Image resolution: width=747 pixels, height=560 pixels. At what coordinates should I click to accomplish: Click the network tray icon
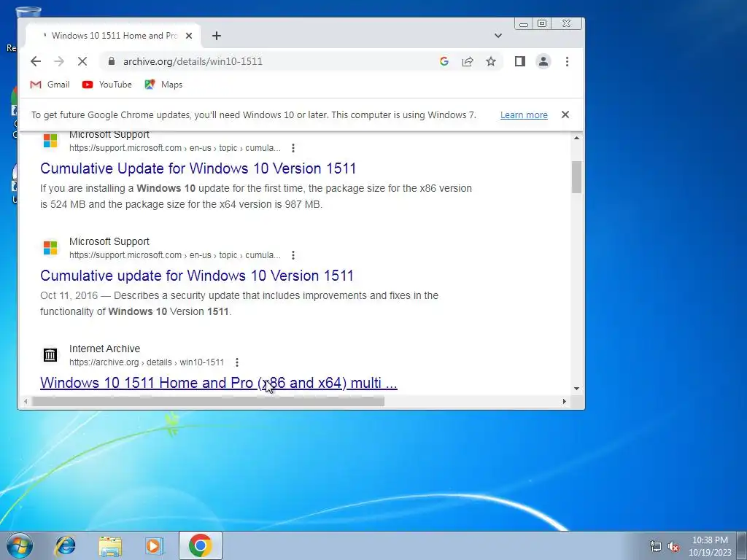coord(656,546)
